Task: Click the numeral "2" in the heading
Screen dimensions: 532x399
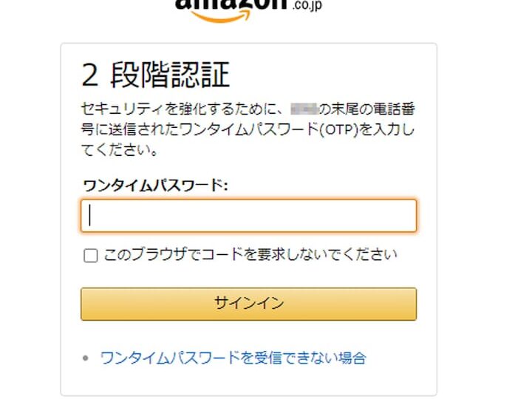Action: pyautogui.click(x=89, y=75)
